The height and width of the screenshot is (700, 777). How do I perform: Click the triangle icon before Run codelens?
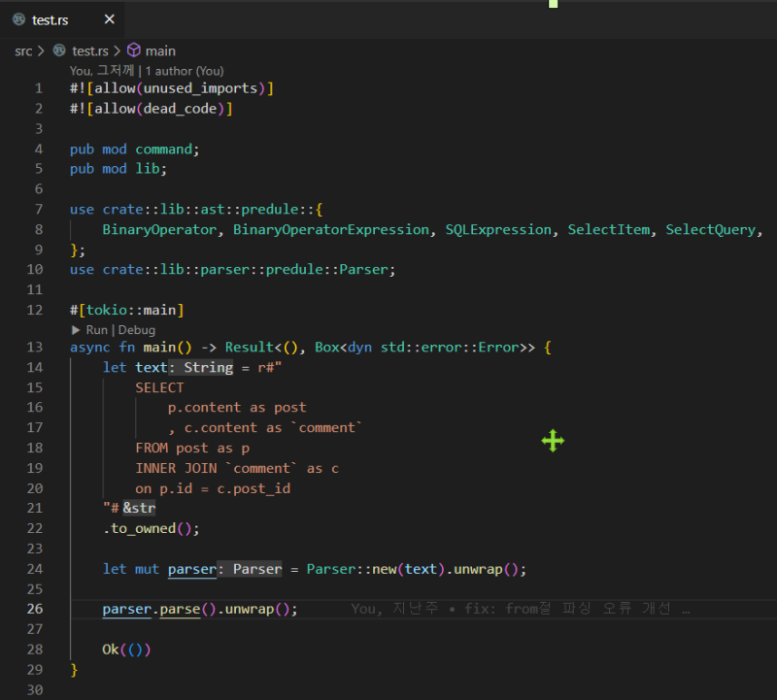[76, 330]
